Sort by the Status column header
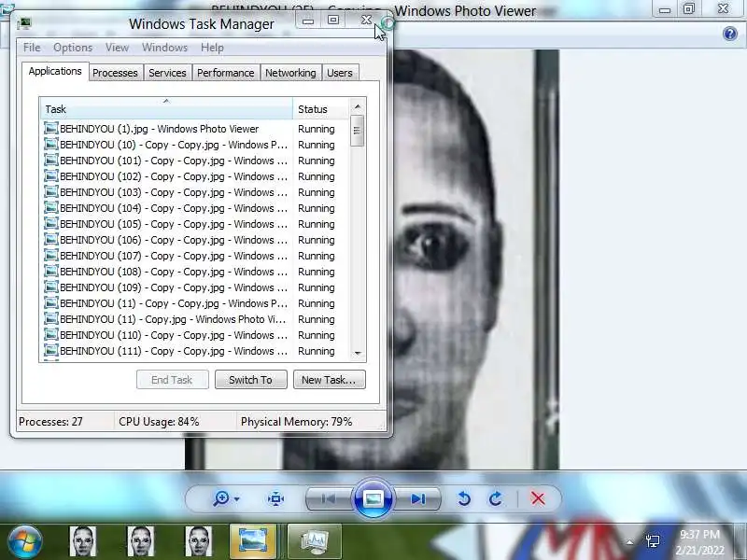This screenshot has height=560, width=747. pyautogui.click(x=321, y=109)
